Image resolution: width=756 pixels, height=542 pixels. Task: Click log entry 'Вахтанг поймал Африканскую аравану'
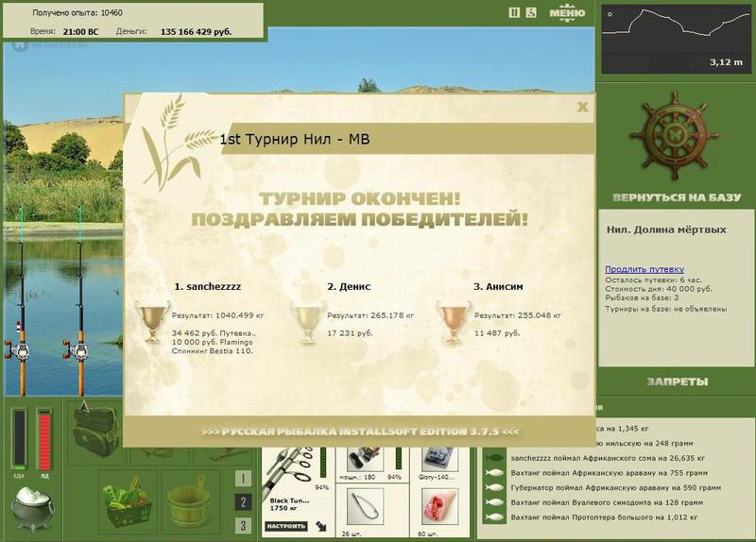(609, 473)
